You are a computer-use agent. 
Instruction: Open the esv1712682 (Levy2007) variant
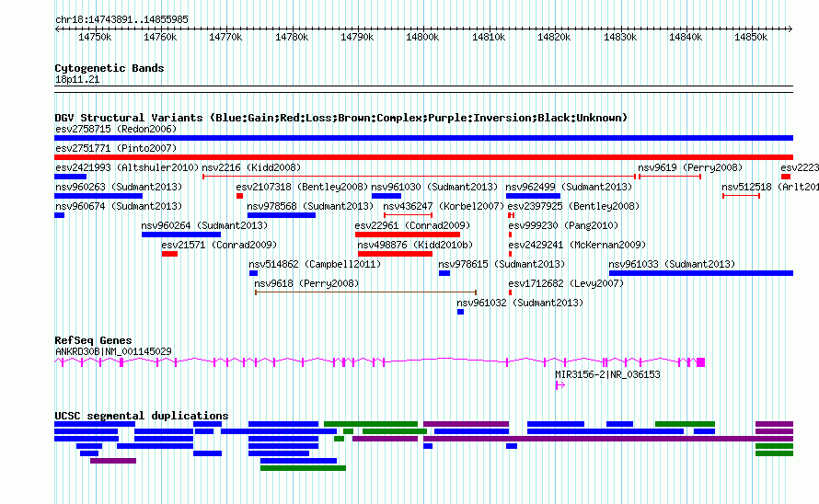566,283
